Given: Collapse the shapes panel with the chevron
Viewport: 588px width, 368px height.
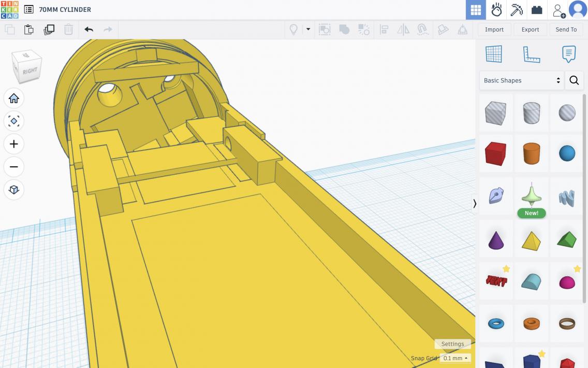Looking at the screenshot, I should 475,204.
